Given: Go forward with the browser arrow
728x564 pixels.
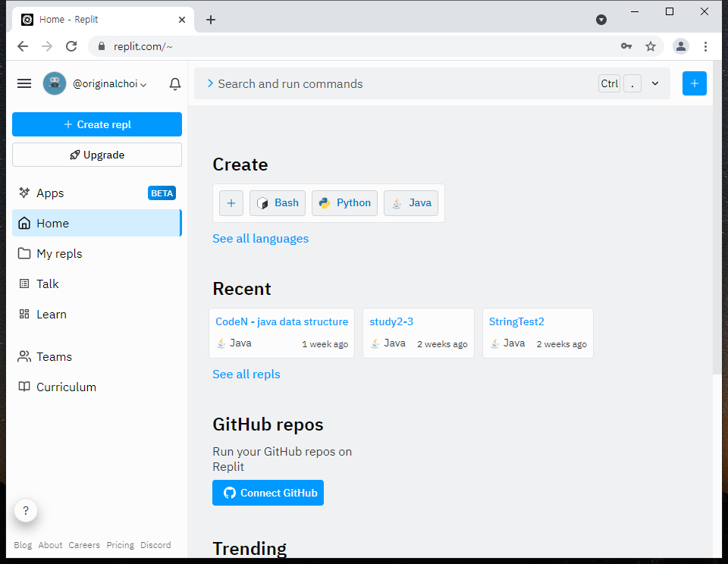Looking at the screenshot, I should [x=47, y=46].
